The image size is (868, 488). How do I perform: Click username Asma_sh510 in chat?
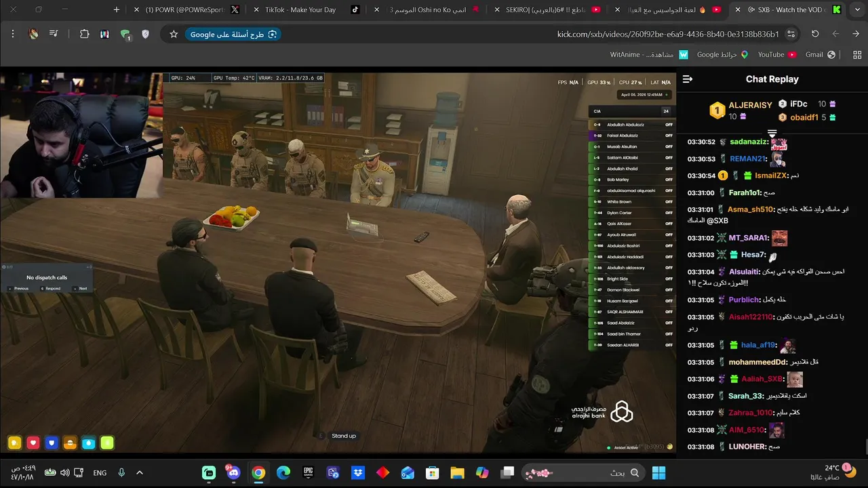coord(751,209)
